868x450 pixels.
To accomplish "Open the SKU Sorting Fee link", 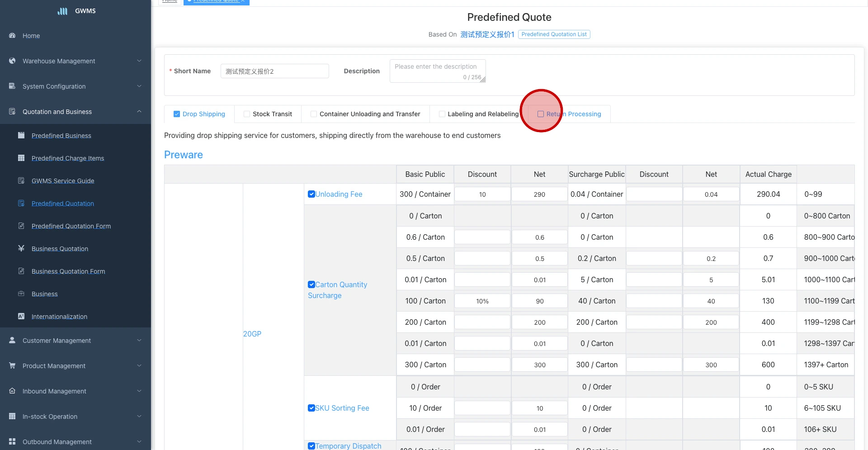I will (342, 408).
